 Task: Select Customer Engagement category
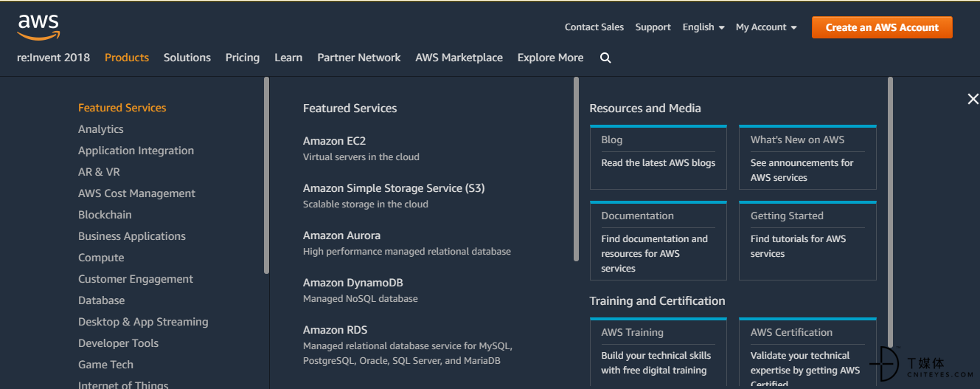tap(136, 279)
